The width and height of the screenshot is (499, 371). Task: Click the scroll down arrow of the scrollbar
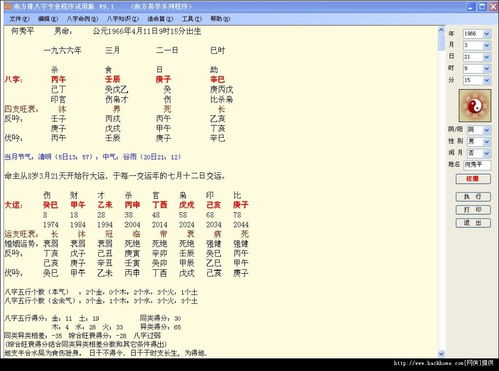coord(441,353)
